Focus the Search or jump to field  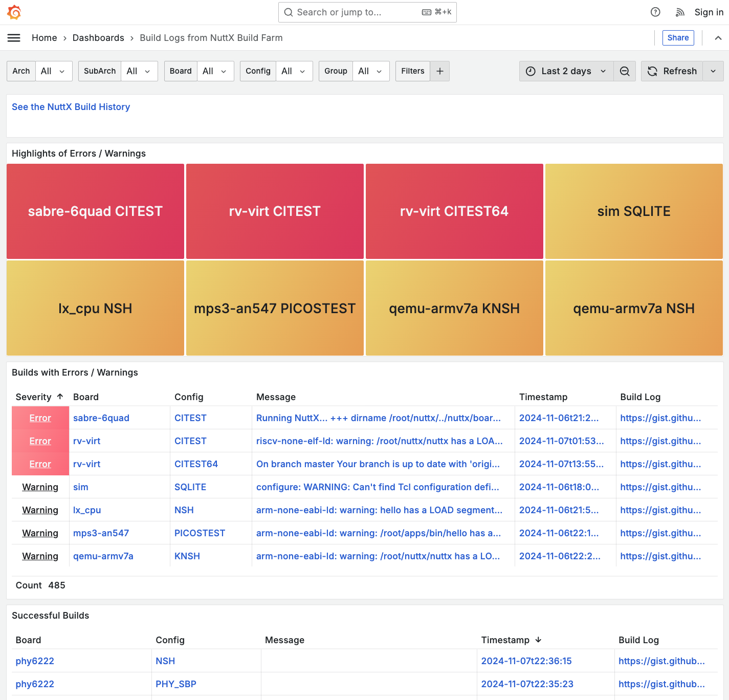click(367, 12)
